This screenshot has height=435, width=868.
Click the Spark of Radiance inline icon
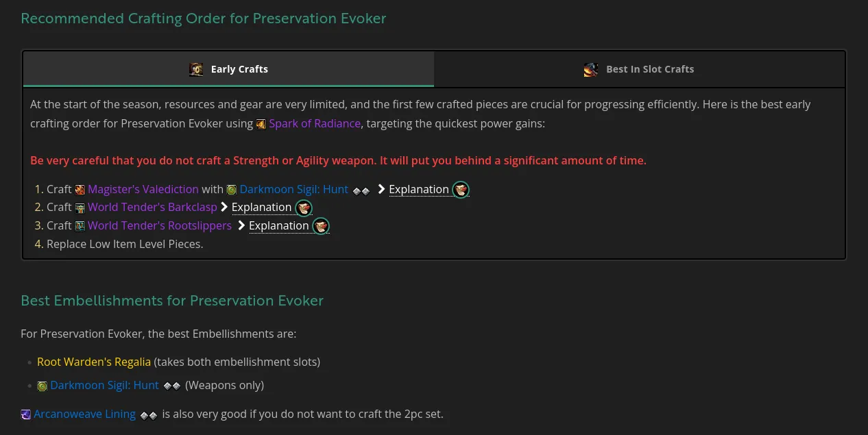(x=261, y=124)
